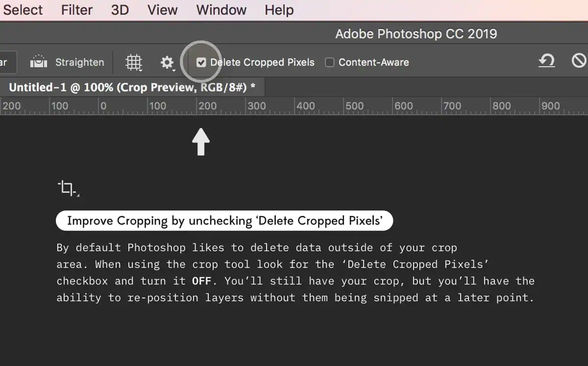Select the Straighten level tool icon

tap(39, 62)
